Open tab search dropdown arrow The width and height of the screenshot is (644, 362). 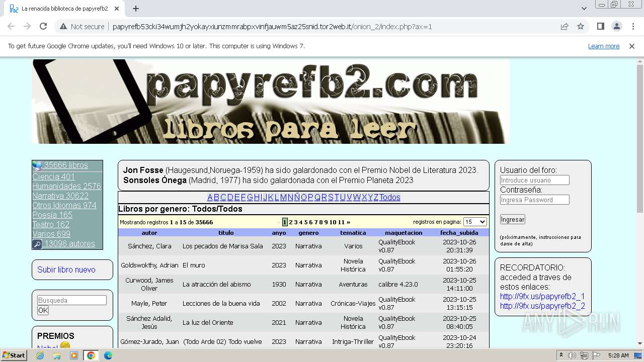(x=584, y=9)
